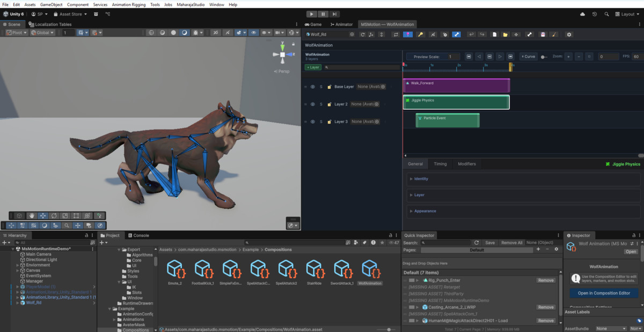The height and width of the screenshot is (332, 644).
Task: Click the refresh icon next to Wolf_Rd field
Action: click(362, 34)
